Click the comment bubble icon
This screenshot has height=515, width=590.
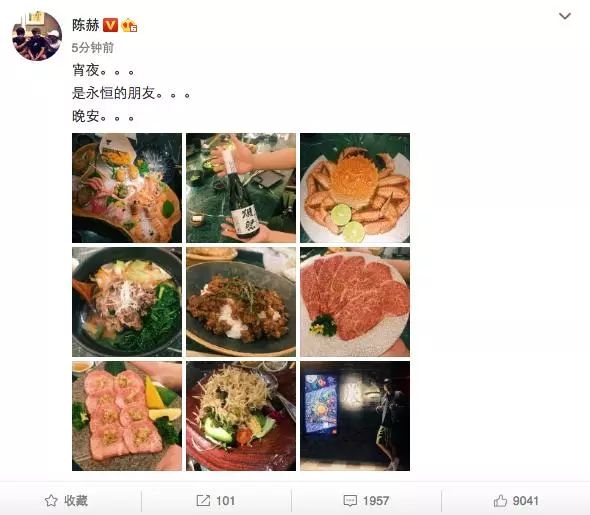point(350,501)
